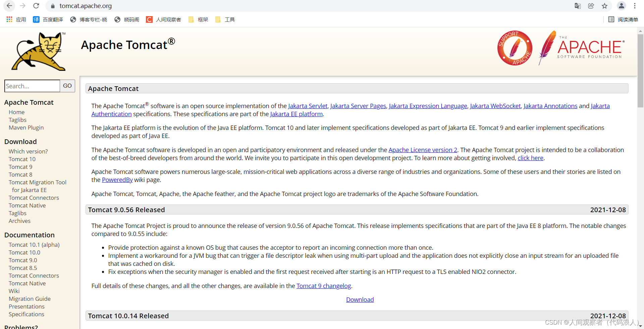Open Maven Plugin sidebar link

point(26,128)
